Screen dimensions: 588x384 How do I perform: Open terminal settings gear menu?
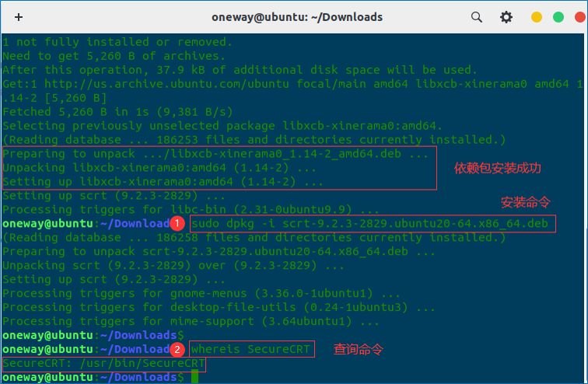[x=506, y=17]
